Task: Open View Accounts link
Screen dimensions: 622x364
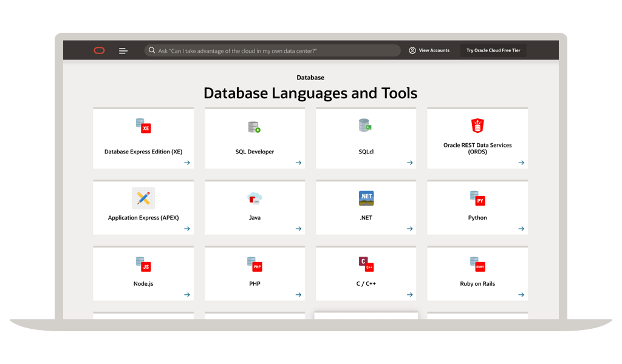Action: [x=434, y=50]
